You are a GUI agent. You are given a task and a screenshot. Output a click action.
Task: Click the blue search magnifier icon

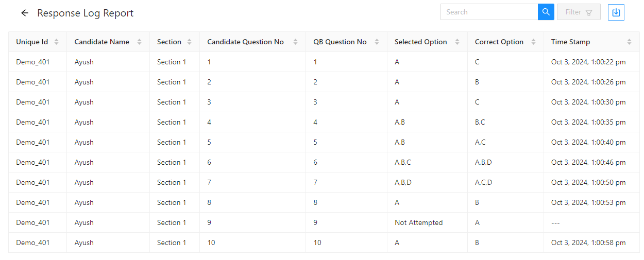[546, 12]
